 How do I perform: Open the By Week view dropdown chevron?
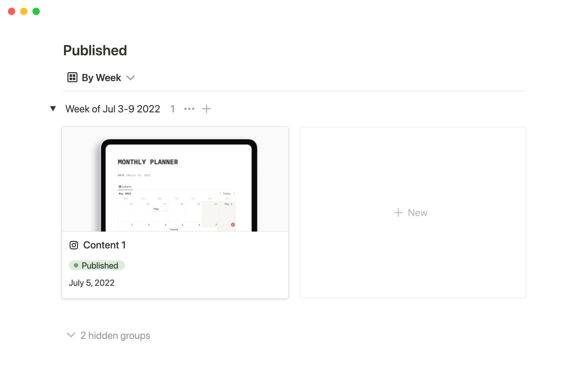pos(130,78)
